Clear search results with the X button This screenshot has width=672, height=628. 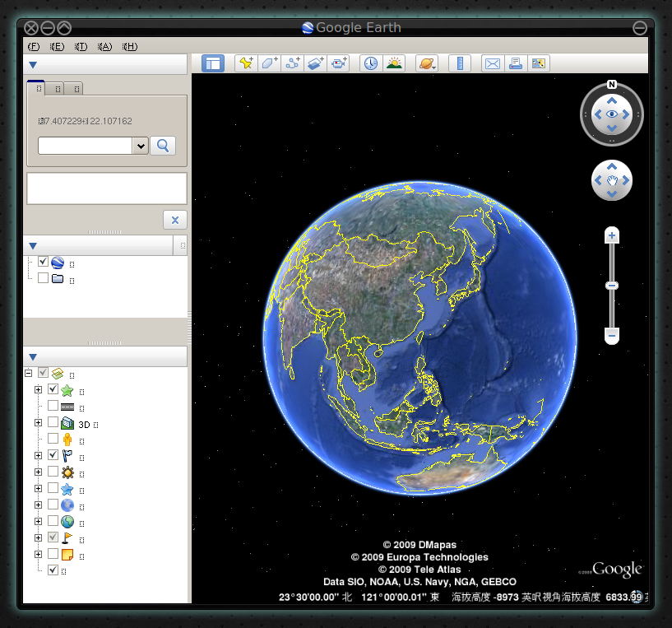pyautogui.click(x=175, y=220)
